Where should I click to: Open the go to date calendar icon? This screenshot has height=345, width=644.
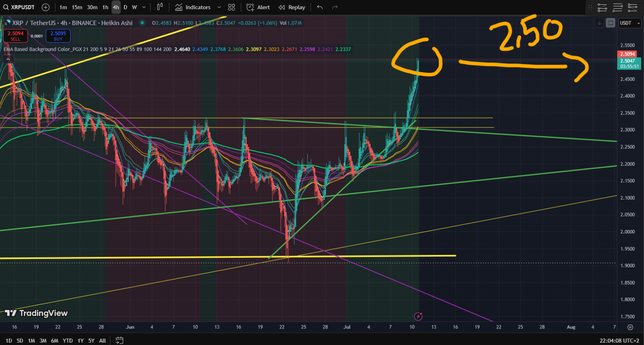[120, 341]
